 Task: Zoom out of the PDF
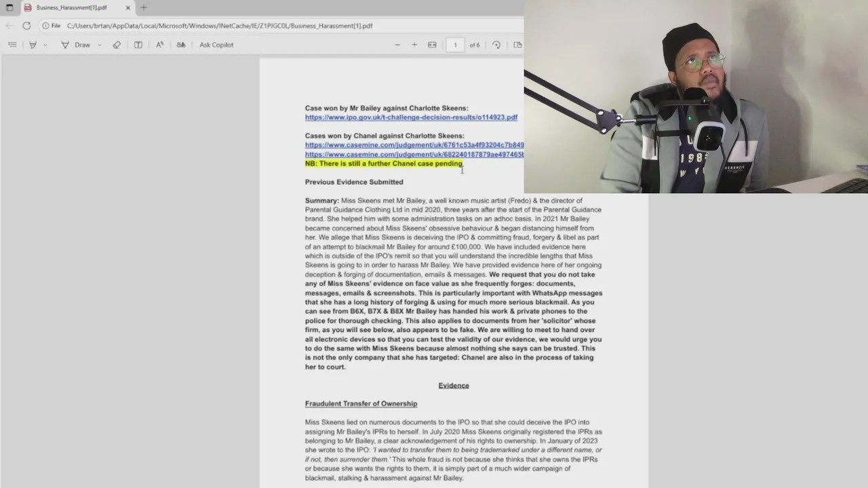[x=397, y=45]
